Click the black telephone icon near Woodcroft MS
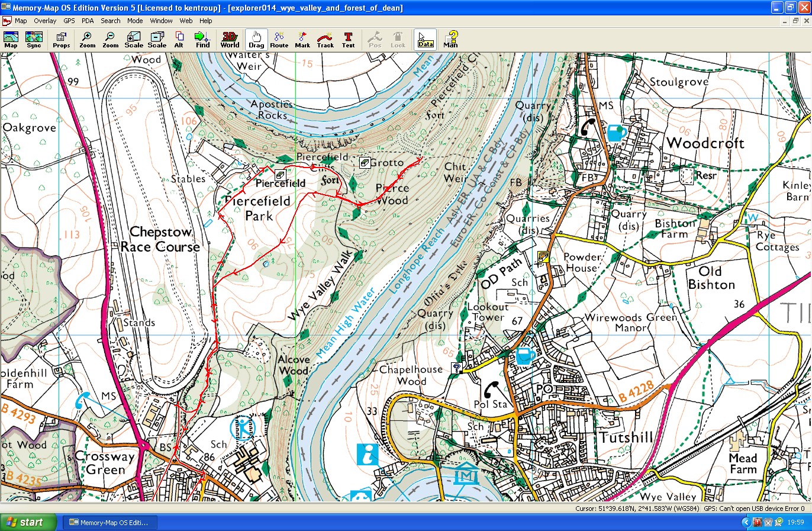 (x=588, y=127)
